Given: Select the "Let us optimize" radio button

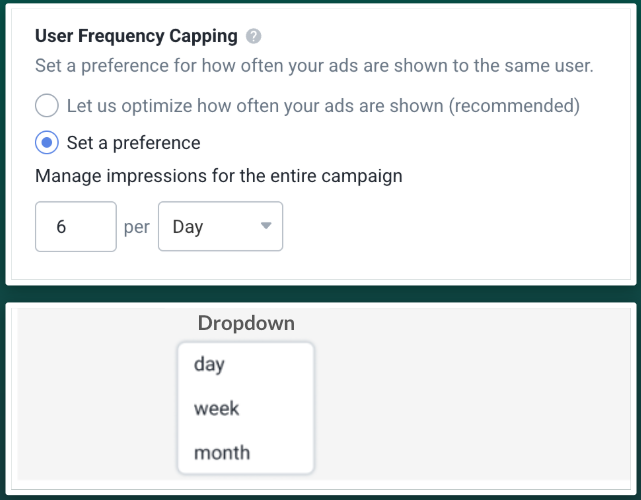Looking at the screenshot, I should (x=47, y=105).
